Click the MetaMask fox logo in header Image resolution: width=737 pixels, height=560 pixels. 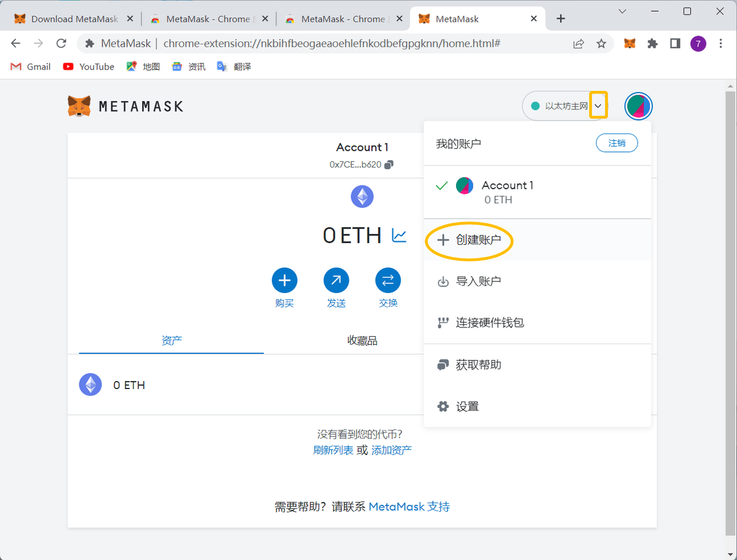coord(79,106)
